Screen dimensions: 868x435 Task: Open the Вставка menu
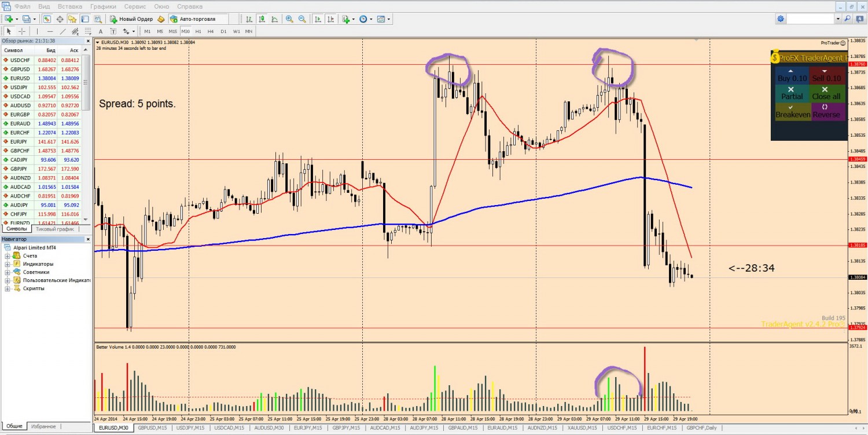pyautogui.click(x=70, y=6)
